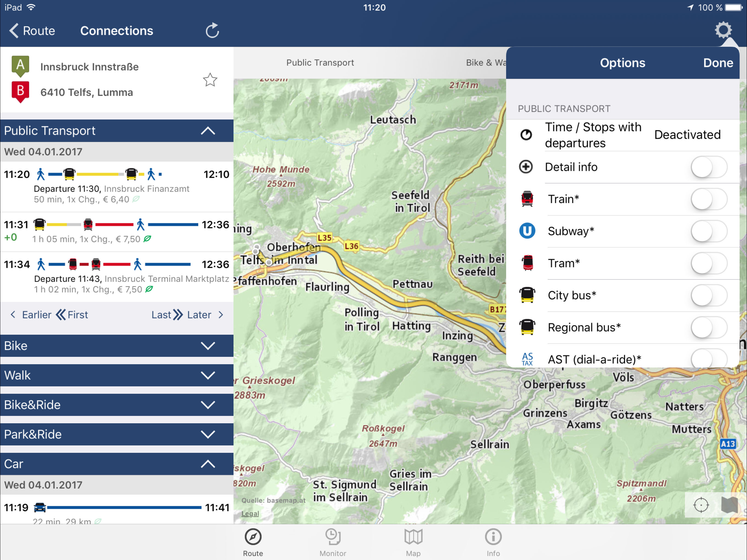Tap "Departure 11:43" Innsbruck Terminal Marktplatz text
This screenshot has width=747, height=560.
tap(132, 279)
